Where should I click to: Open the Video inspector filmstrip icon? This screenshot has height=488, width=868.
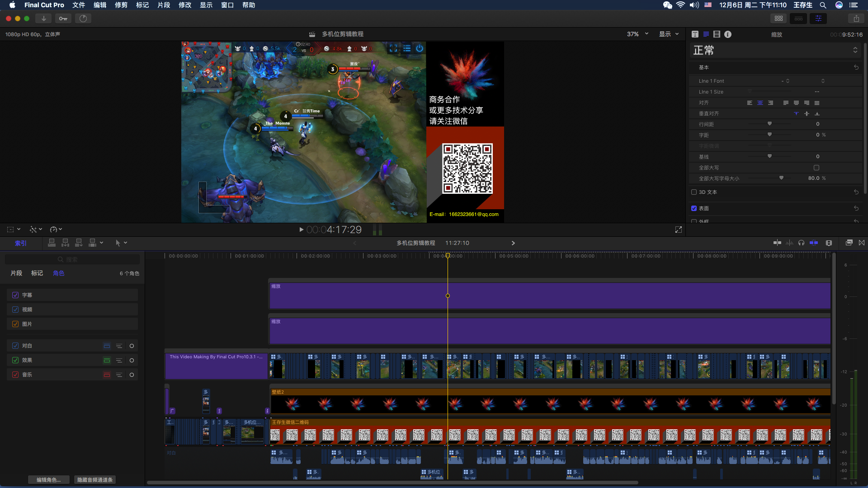pos(717,34)
